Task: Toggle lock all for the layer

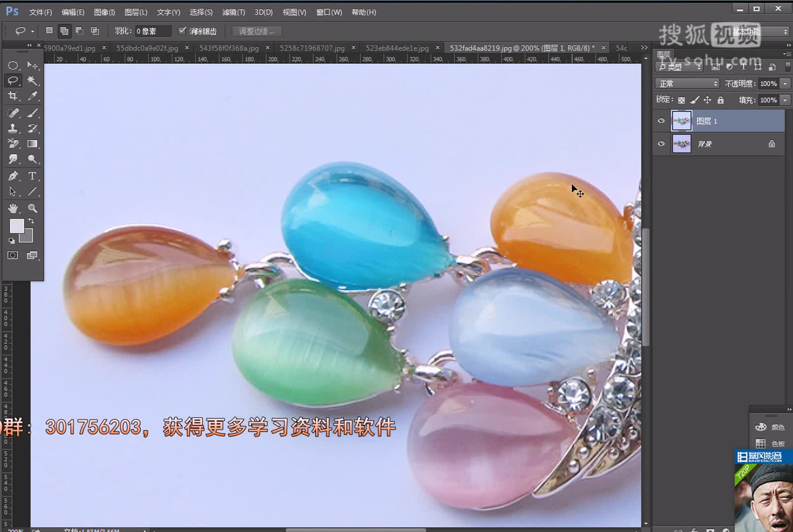Action: click(x=721, y=100)
